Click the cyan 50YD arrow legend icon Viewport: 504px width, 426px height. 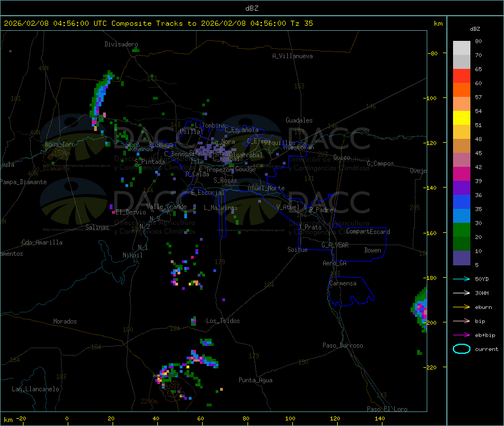pos(461,279)
